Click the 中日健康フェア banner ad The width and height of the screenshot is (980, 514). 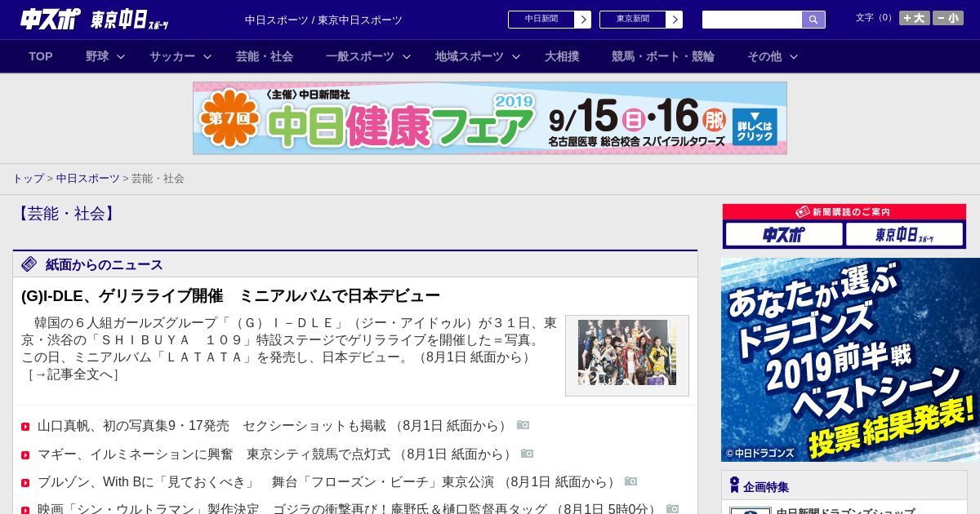pos(490,118)
